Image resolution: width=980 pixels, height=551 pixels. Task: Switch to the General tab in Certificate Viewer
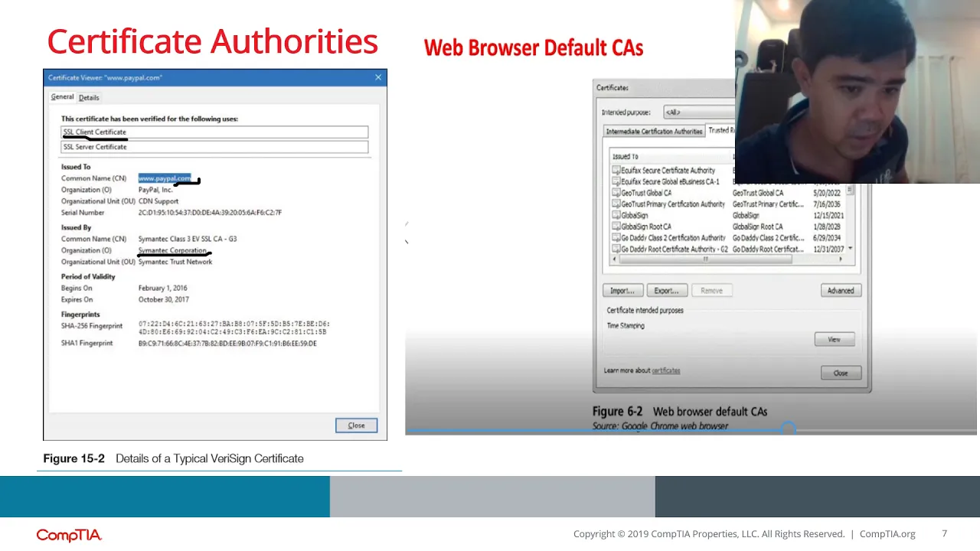click(x=62, y=97)
